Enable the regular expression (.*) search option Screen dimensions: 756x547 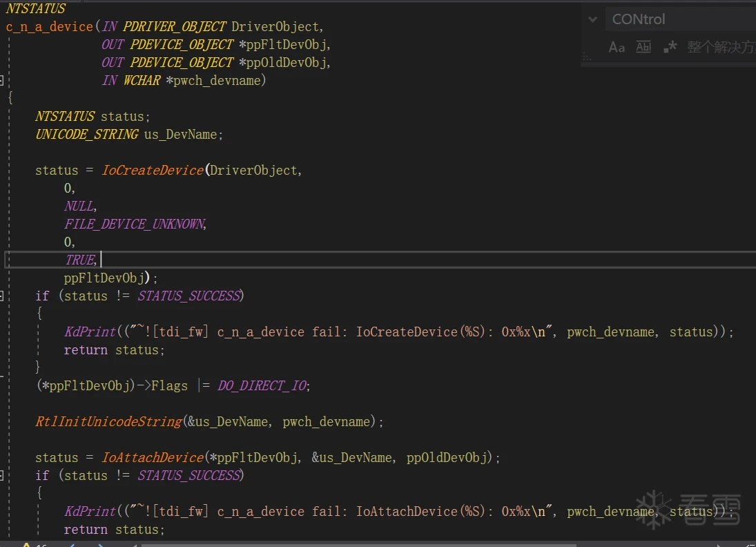point(670,47)
